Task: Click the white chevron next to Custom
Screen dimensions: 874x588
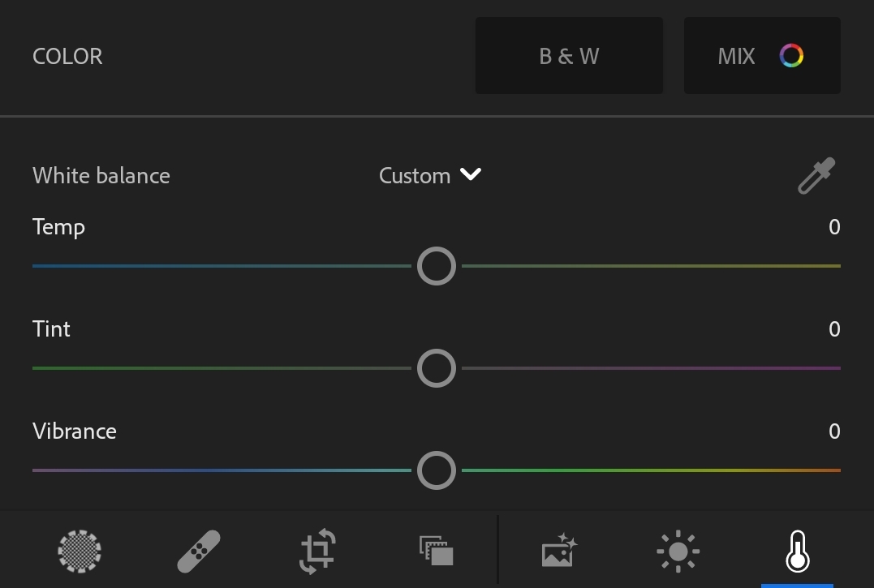Action: tap(471, 174)
